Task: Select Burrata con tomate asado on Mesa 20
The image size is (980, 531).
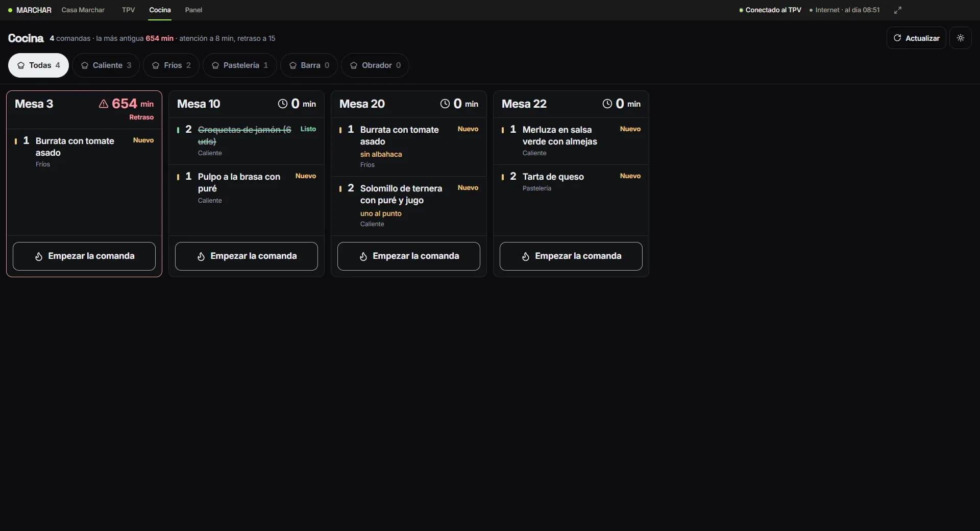Action: click(409, 147)
